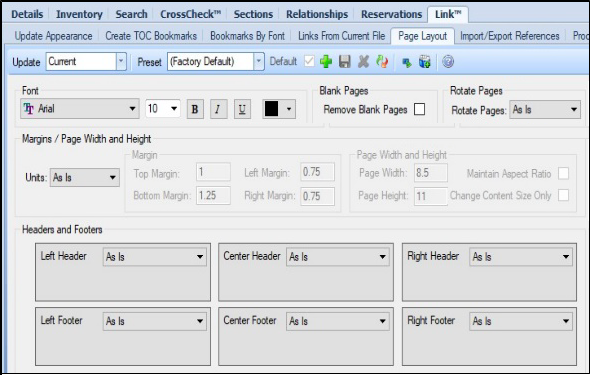Open the font size 10 dropdown
The width and height of the screenshot is (590, 375).
pos(163,109)
